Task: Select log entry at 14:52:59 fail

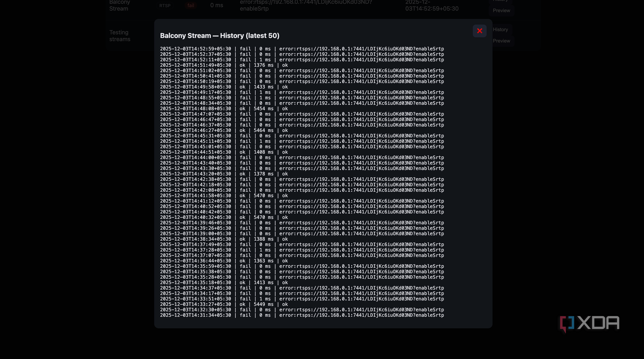Action: coord(302,49)
